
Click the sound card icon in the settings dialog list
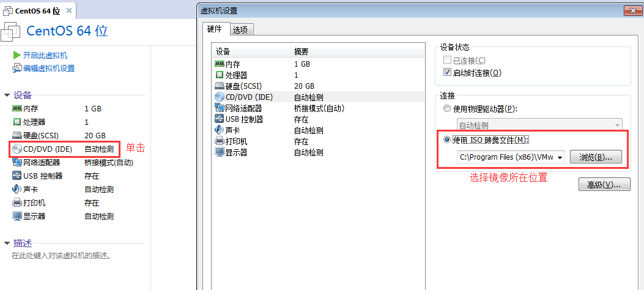pos(219,130)
